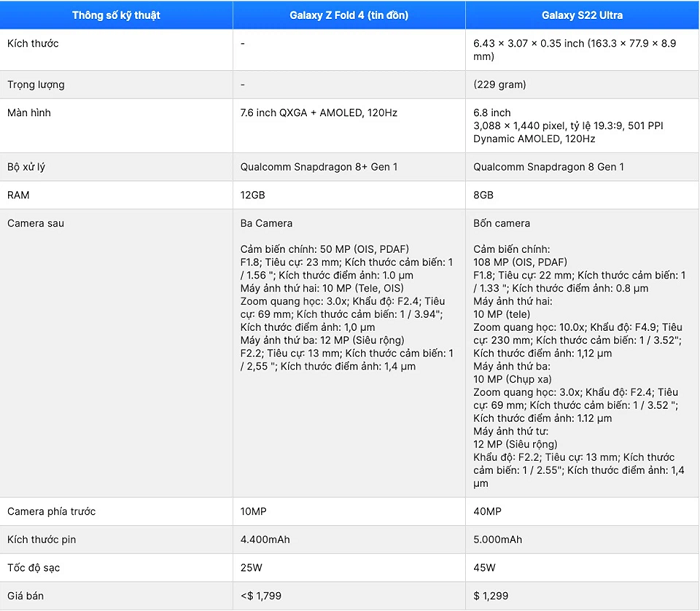
Task: Click the '40MP' front camera value
Action: point(487,512)
